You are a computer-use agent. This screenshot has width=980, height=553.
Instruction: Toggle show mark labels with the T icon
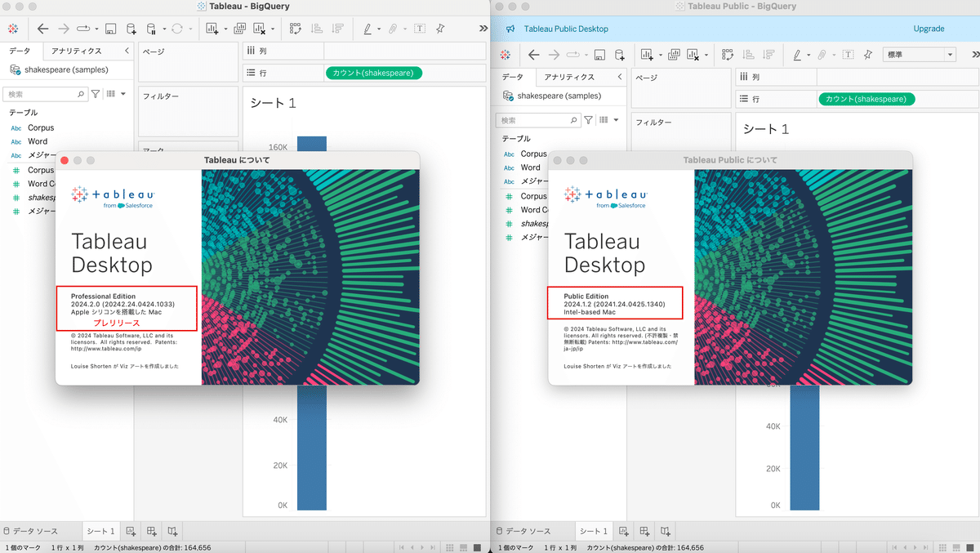[420, 29]
